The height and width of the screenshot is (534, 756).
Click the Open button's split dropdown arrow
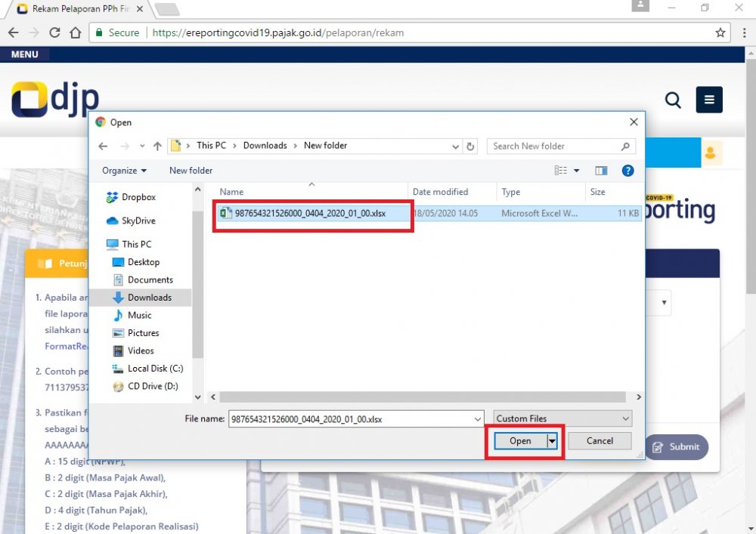tap(552, 441)
